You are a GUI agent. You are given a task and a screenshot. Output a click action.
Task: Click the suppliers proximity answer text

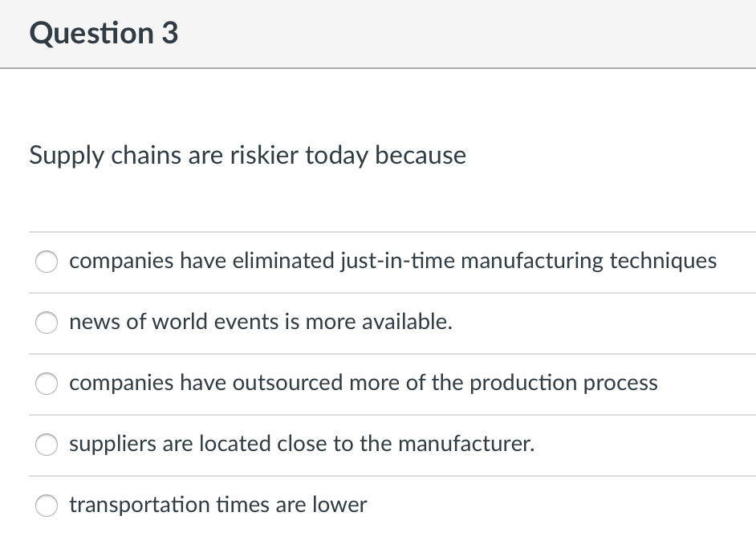[x=302, y=444]
